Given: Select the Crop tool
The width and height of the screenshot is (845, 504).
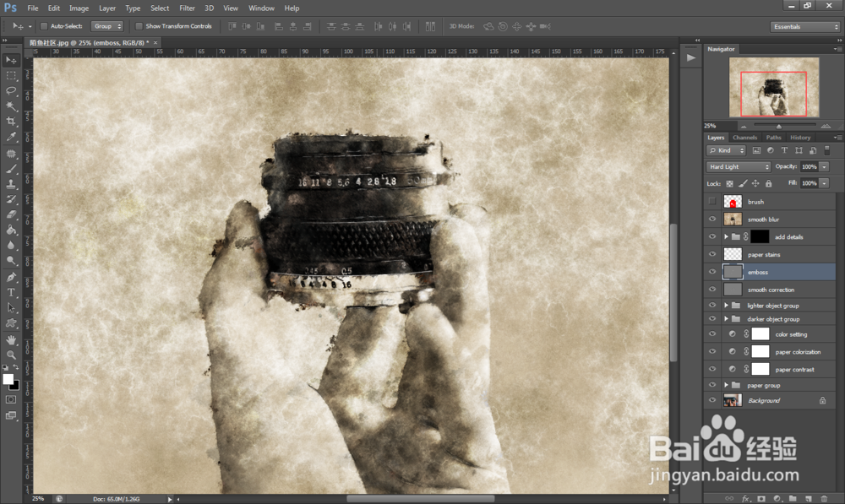Looking at the screenshot, I should coord(11,122).
